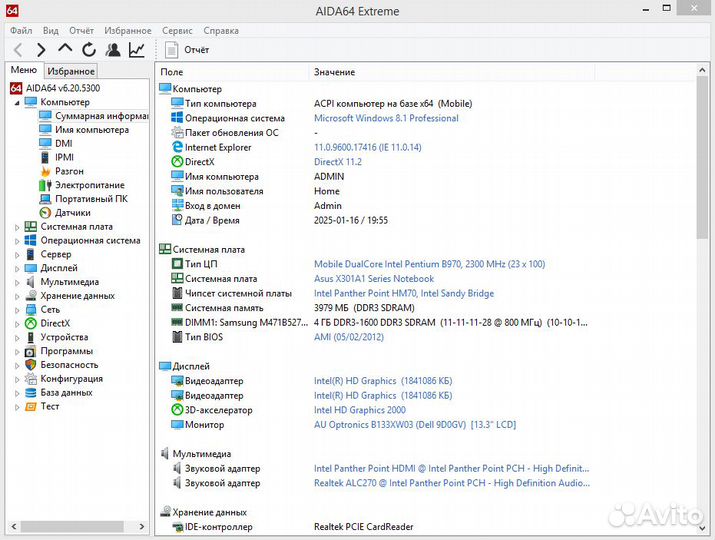Click the Портативный ПК laptop icon

[45, 199]
